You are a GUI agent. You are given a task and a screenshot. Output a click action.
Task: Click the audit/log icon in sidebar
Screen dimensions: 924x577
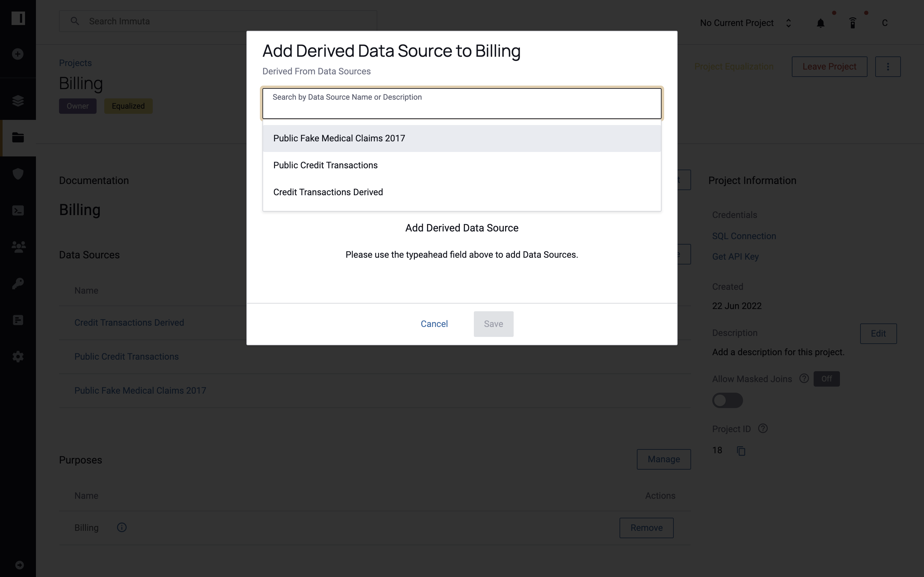pos(18,320)
